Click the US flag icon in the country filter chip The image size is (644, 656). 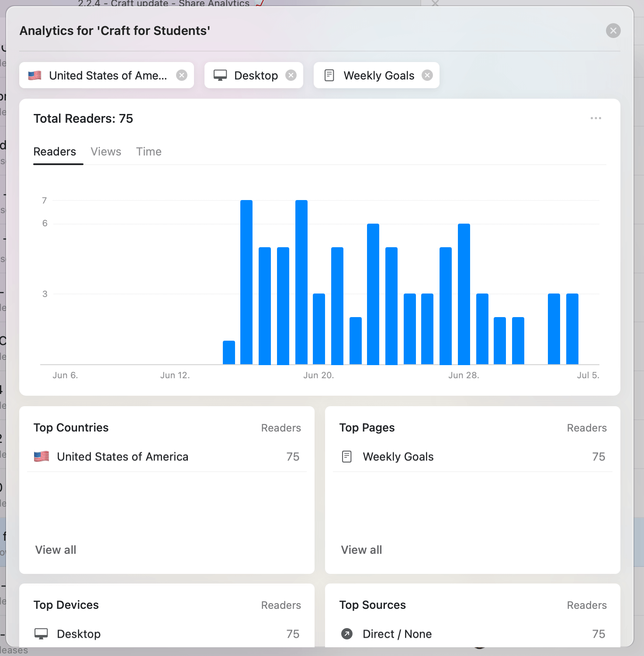click(x=35, y=75)
